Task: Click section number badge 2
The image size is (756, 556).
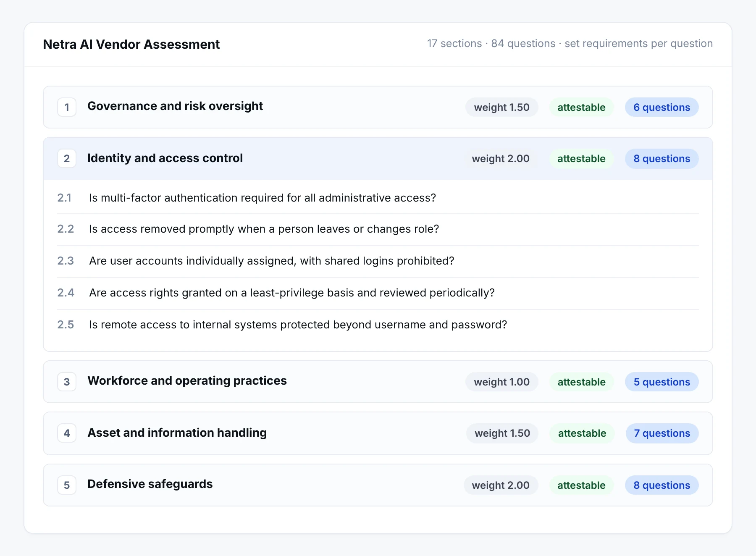Action: (67, 158)
